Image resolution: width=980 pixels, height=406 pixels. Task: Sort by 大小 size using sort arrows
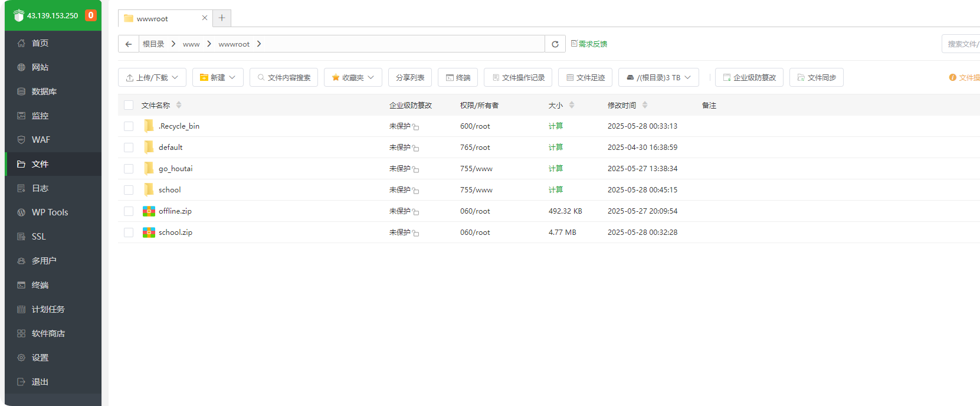[572, 105]
